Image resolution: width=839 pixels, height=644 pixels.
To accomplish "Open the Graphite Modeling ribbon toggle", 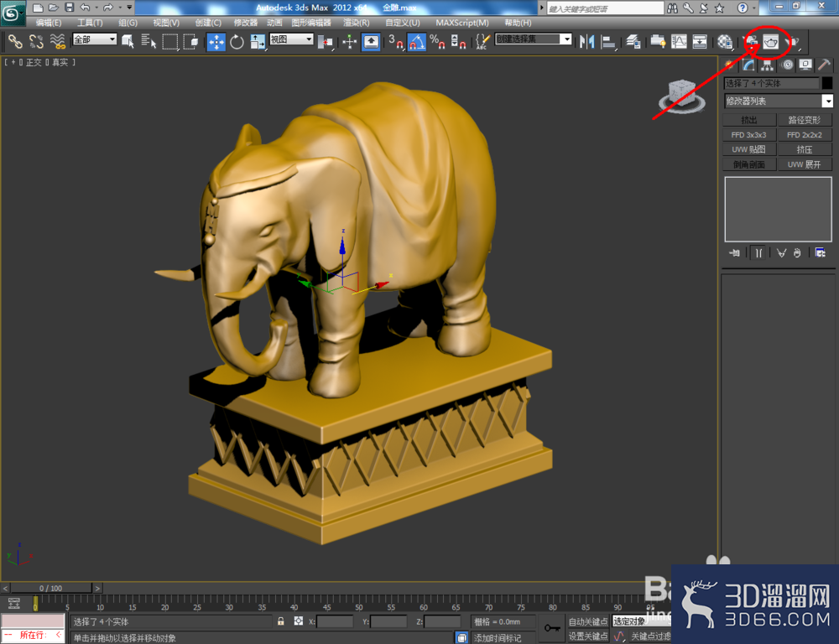I will click(658, 41).
